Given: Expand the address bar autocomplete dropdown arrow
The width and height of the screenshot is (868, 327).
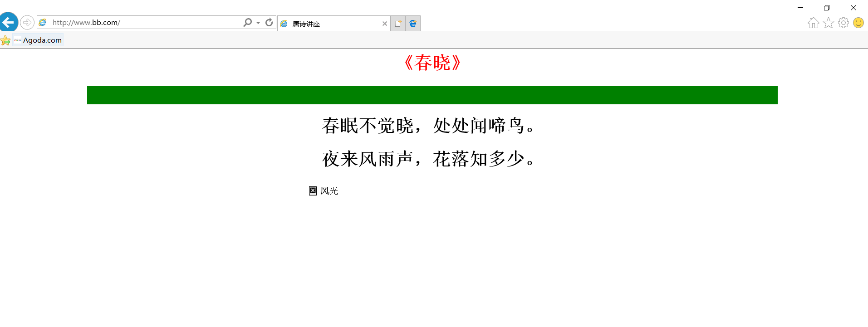Looking at the screenshot, I should [x=258, y=23].
